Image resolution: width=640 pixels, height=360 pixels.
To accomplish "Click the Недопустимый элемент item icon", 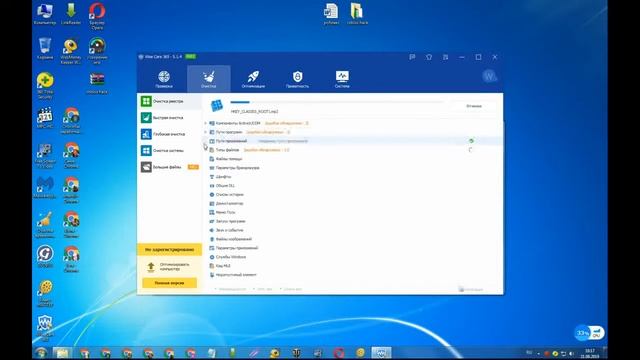I will point(212,275).
